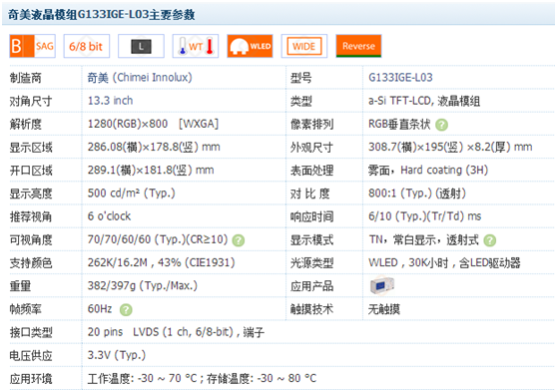Screen dimensions: 557x392
Task: Click the WIDE aspect ratio icon
Action: pos(304,46)
